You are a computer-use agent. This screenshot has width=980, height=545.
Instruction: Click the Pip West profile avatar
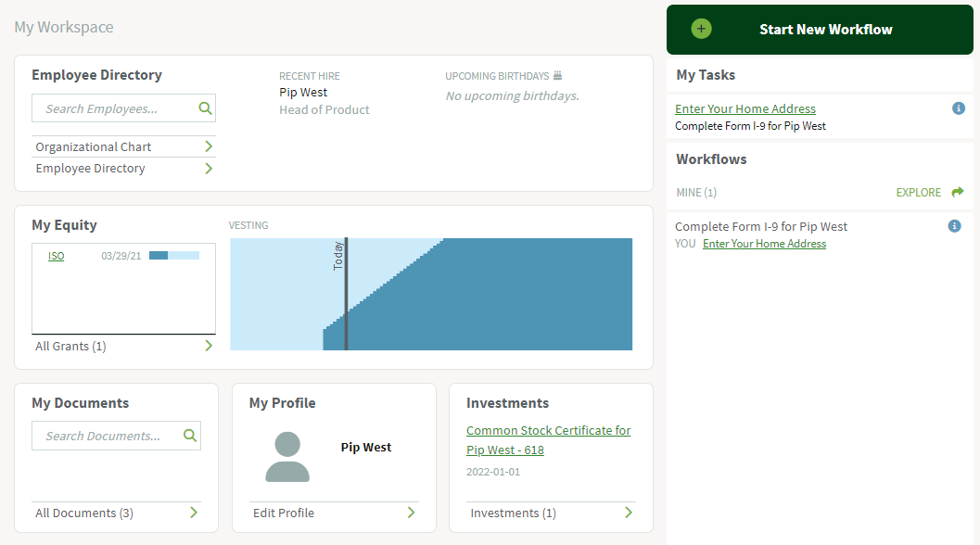[x=287, y=457]
